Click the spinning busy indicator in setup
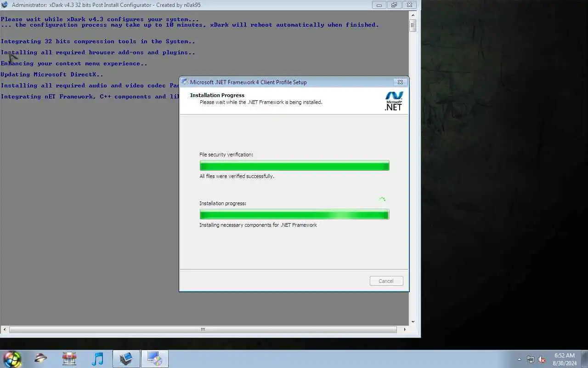 point(382,200)
